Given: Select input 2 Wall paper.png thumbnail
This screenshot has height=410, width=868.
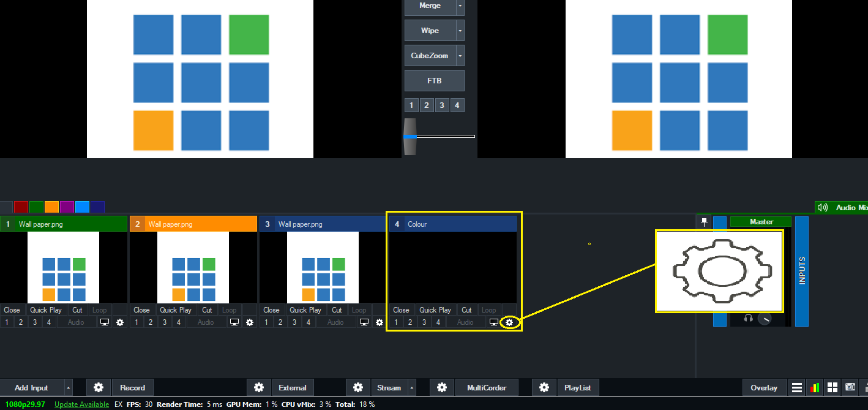Looking at the screenshot, I should coord(193,268).
